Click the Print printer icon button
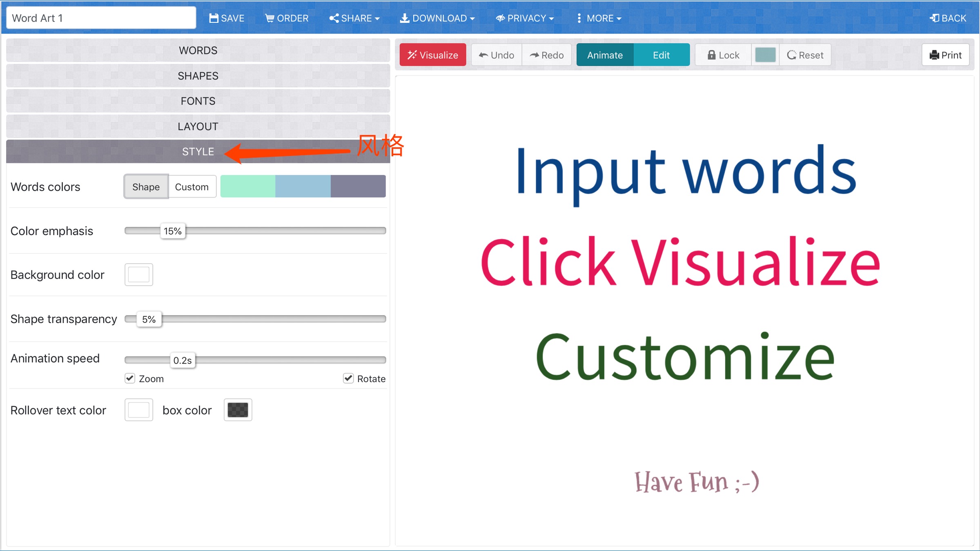This screenshot has height=551, width=980. coord(945,55)
